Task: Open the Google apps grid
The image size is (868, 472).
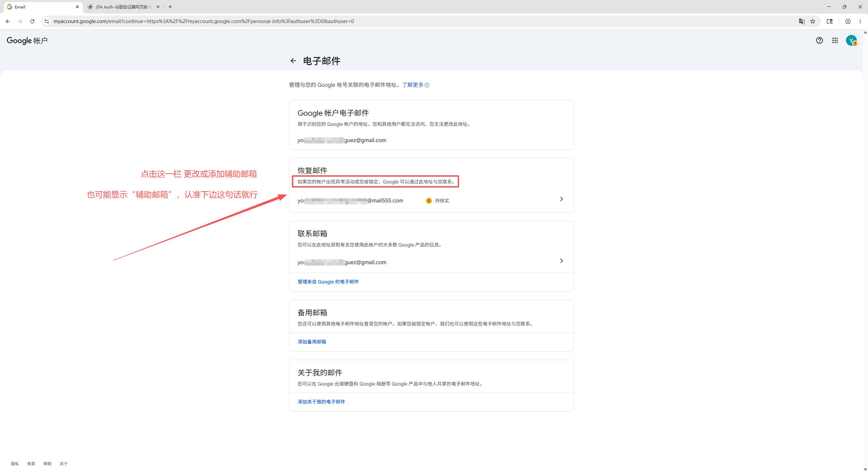Action: 835,40
